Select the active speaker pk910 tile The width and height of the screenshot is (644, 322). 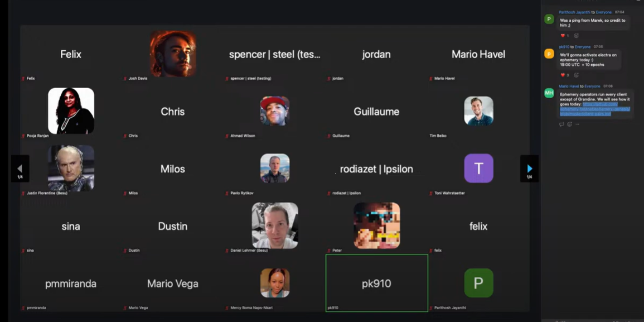point(376,283)
